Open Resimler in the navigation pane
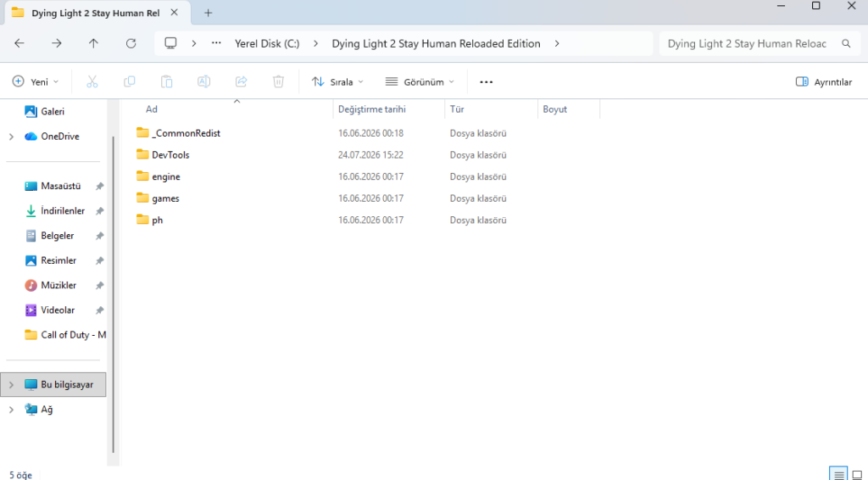868x480 pixels. (x=58, y=260)
